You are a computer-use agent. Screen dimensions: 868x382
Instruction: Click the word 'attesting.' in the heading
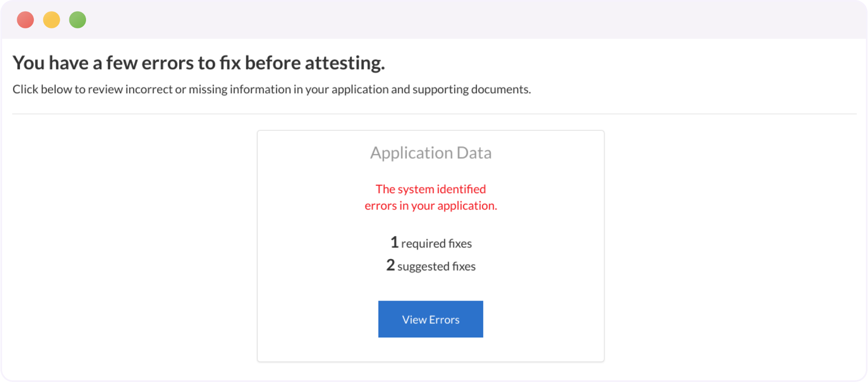pyautogui.click(x=345, y=63)
